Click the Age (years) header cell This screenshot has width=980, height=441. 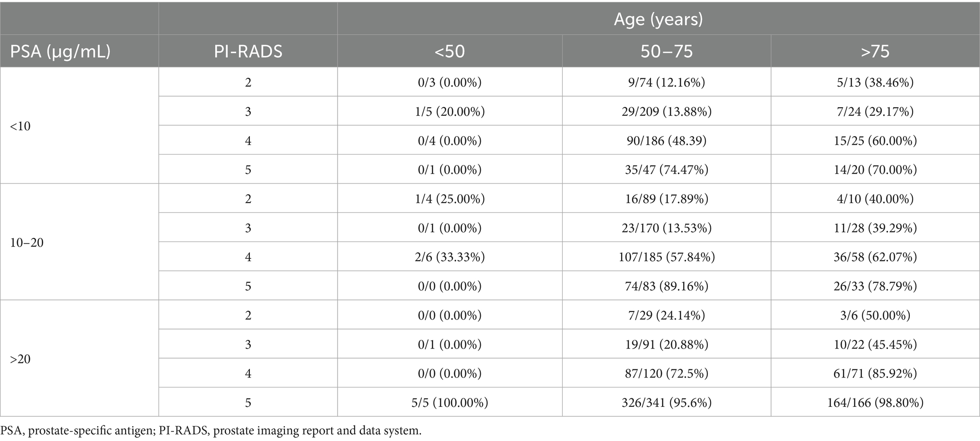tap(658, 19)
